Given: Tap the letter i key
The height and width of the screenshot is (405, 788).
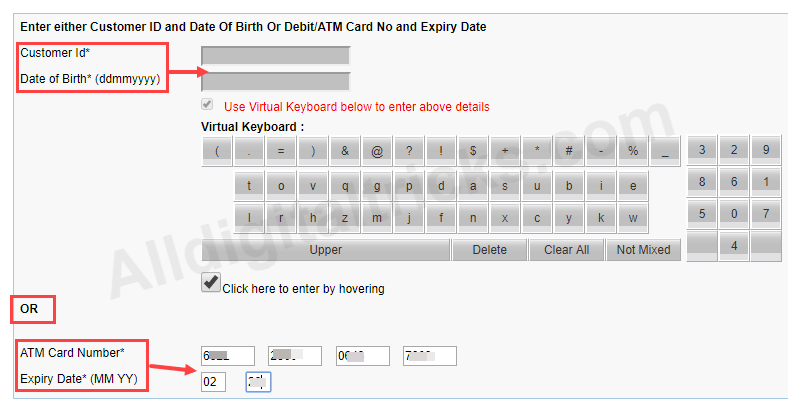Looking at the screenshot, I should tap(601, 186).
